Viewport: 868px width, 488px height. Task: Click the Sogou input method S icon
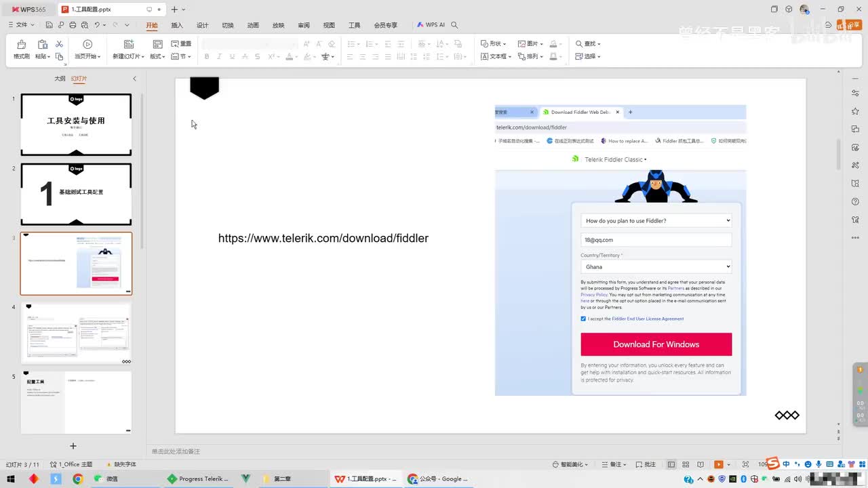(x=772, y=464)
